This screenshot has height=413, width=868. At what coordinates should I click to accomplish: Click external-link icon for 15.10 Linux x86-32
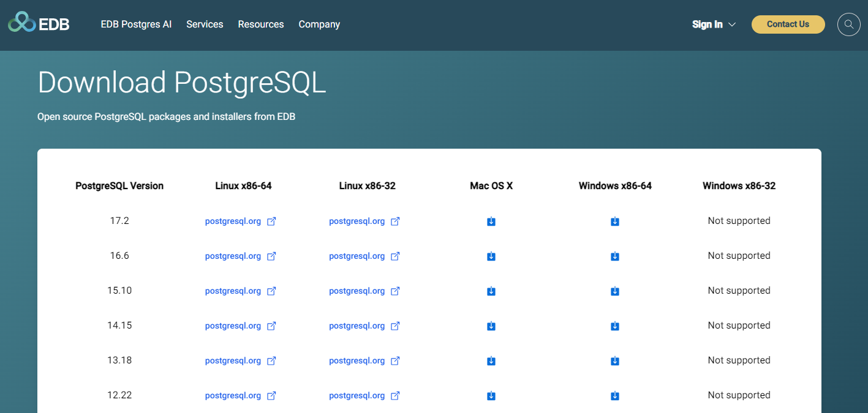pos(395,291)
